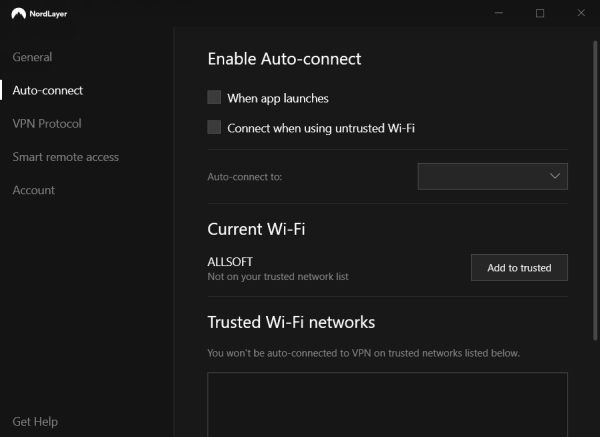Click the ALLSOFT Wi-Fi network name

230,262
